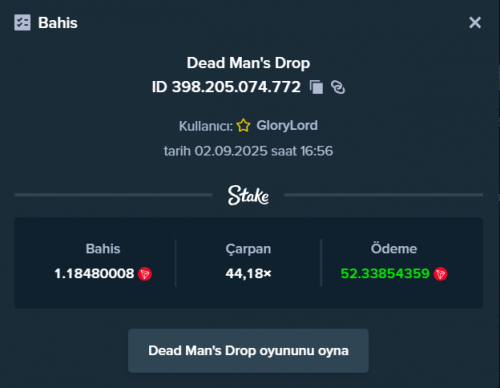Screen dimensions: 500x388
Task: Click the payout value 52.33854359
Action: [385, 274]
